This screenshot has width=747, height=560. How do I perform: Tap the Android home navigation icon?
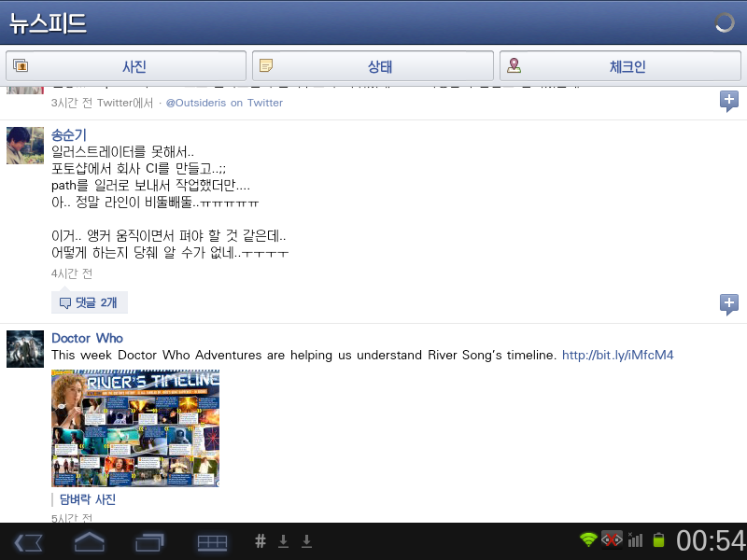pos(89,542)
